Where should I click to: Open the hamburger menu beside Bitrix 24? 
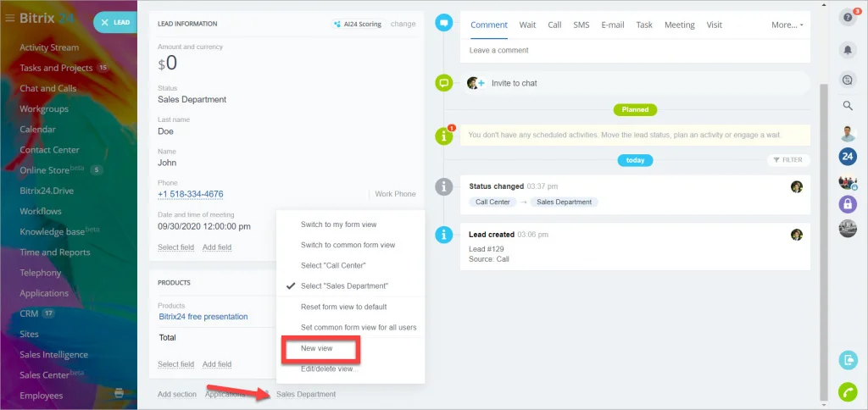click(9, 19)
